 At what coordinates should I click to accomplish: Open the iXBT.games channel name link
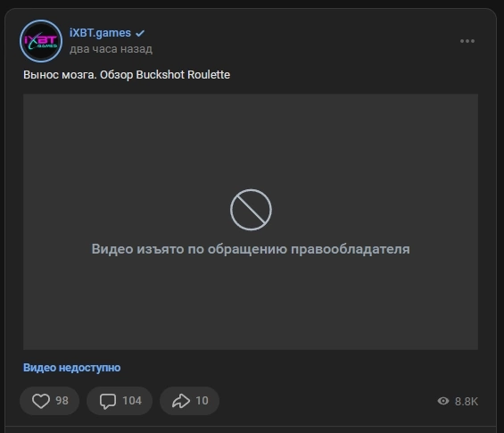click(x=100, y=33)
